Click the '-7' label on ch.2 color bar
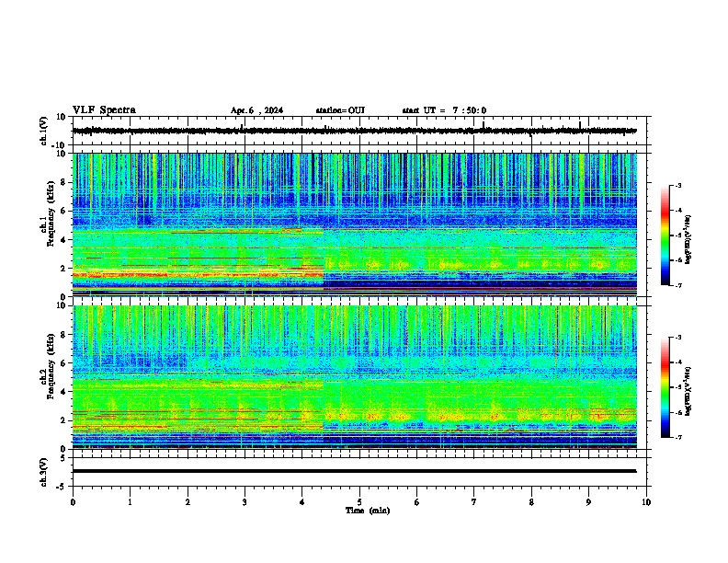The height and width of the screenshot is (563, 728). tap(677, 438)
